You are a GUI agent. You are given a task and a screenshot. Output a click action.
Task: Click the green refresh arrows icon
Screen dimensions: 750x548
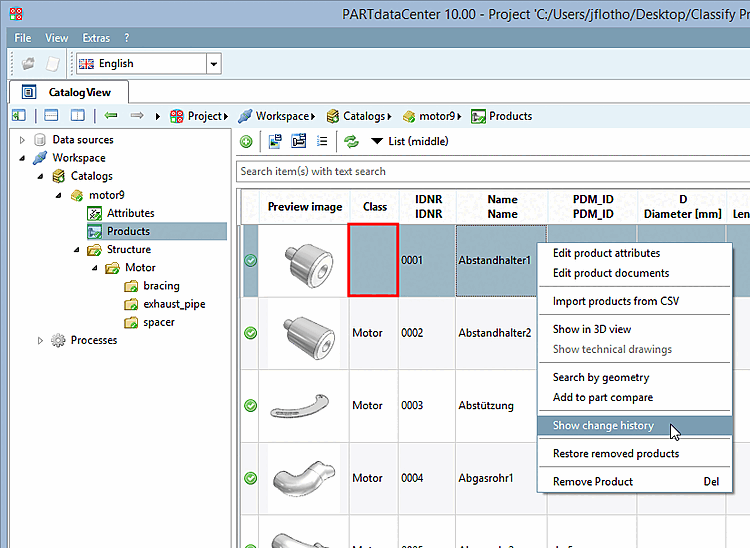(351, 142)
